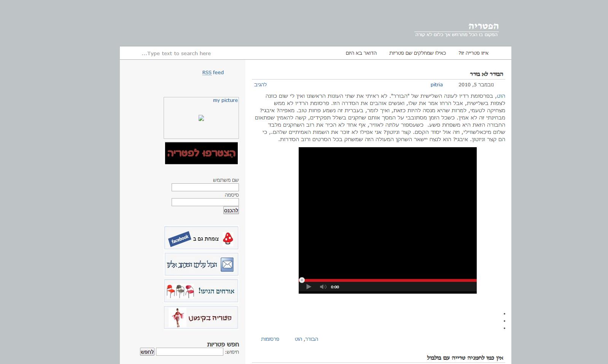Click the video progress bar handle
The width and height of the screenshot is (608, 364).
pos(302,280)
